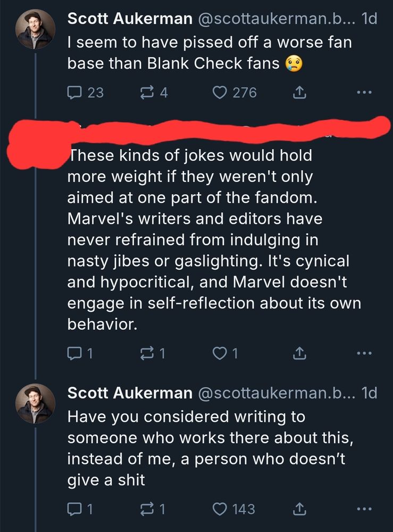Open Scott Aukerman's avatar on the last reply
The image size is (393, 532).
[34, 404]
